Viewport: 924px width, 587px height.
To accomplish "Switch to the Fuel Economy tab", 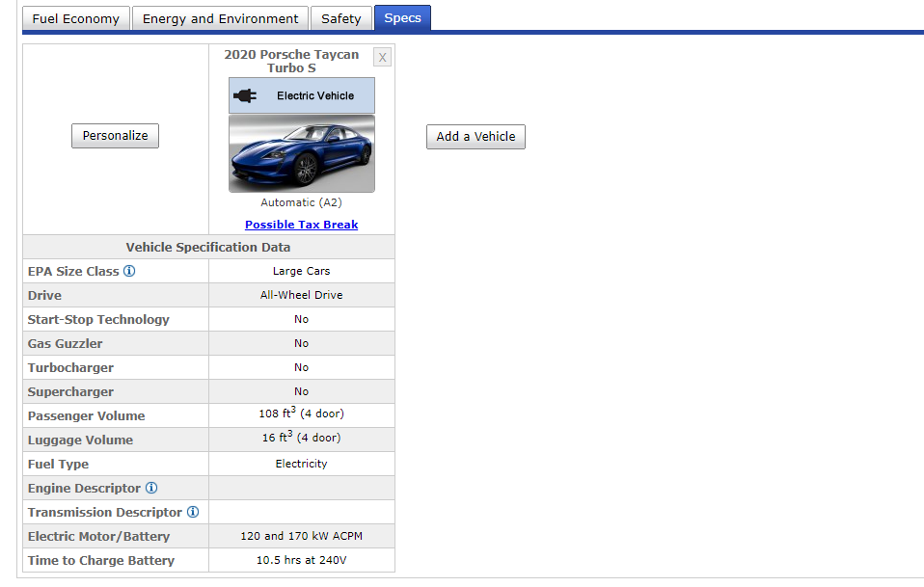I will coord(76,18).
